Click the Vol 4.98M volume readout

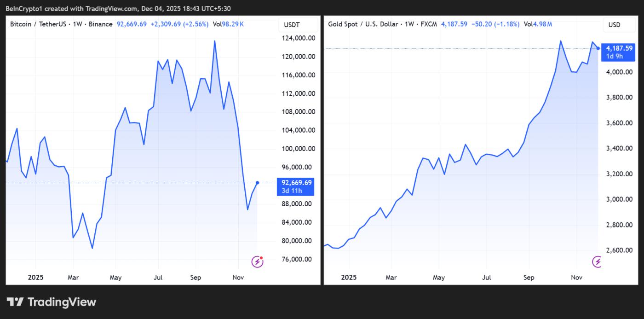pos(538,24)
